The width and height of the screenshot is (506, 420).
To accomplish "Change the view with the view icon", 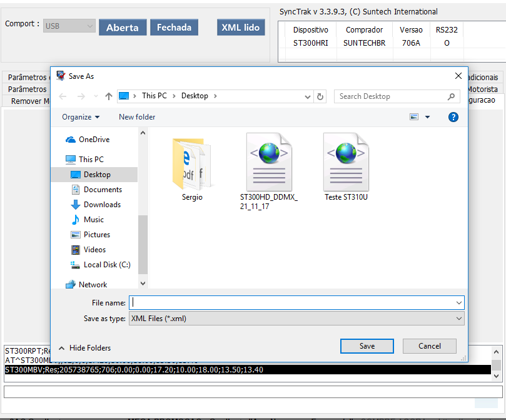I will [414, 117].
